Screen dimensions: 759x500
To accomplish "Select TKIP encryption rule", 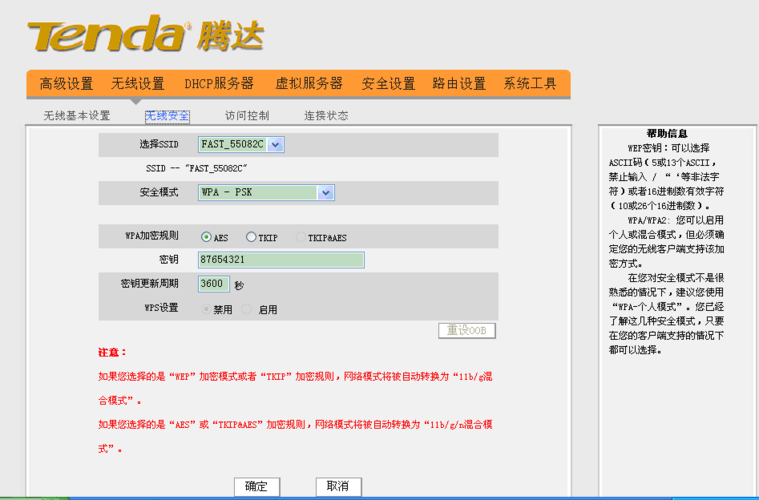I will 251,237.
